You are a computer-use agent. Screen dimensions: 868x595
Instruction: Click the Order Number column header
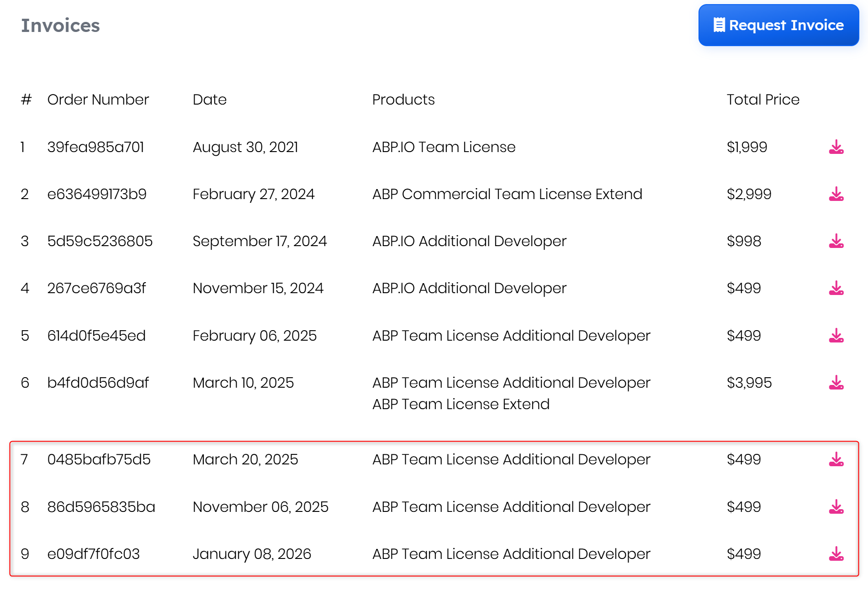(98, 100)
